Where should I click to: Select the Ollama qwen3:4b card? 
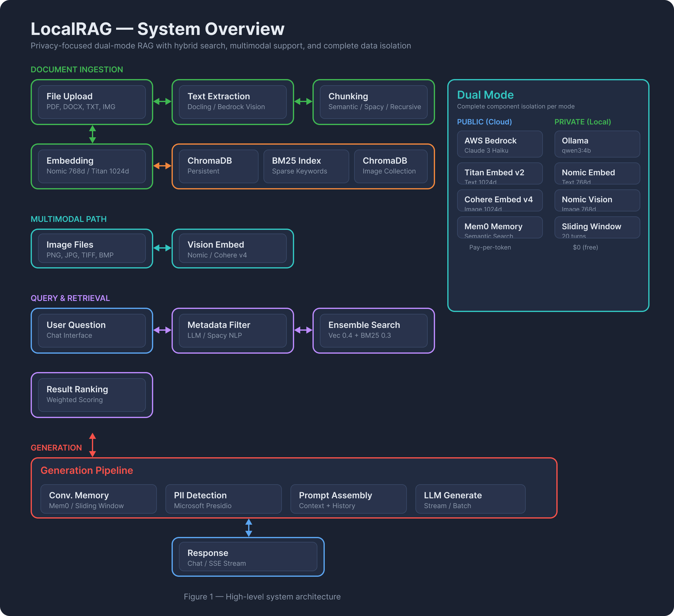coord(597,144)
